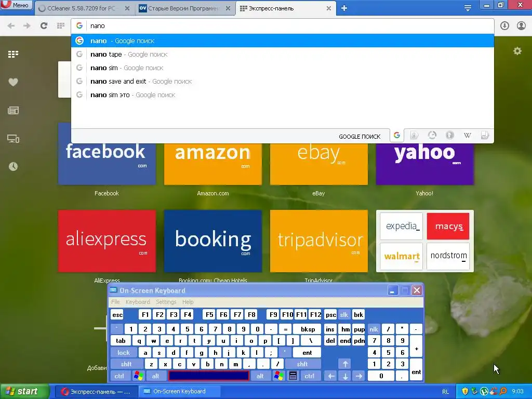Go forward with the toolbar forward arrow
This screenshot has height=399, width=532.
tap(27, 26)
